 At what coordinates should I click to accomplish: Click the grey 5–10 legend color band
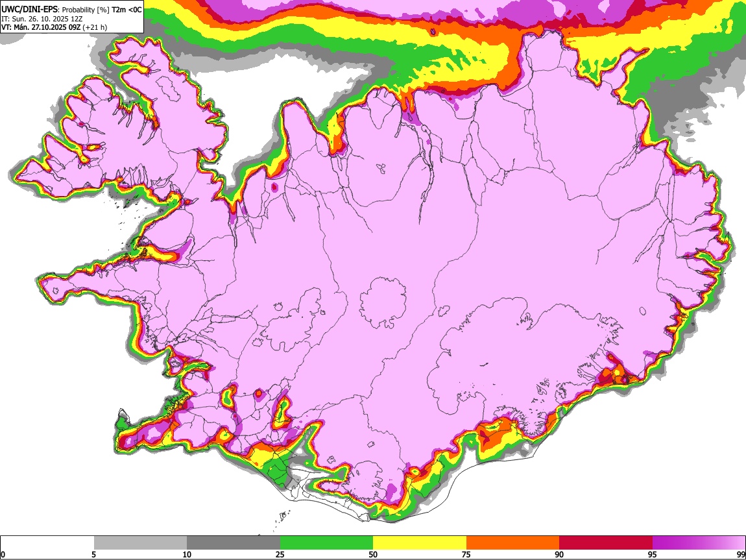pyautogui.click(x=140, y=543)
